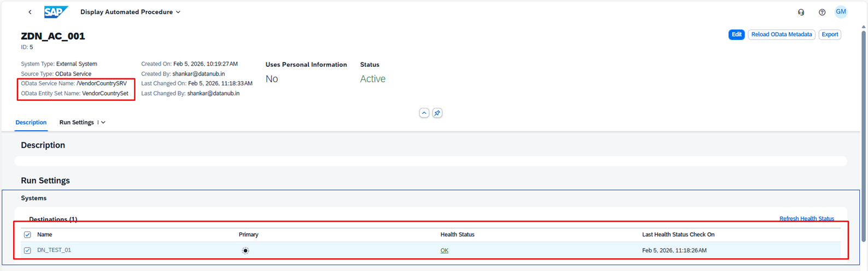Switch to the Run Settings tab
Viewport: 868px width, 271px height.
coord(77,123)
